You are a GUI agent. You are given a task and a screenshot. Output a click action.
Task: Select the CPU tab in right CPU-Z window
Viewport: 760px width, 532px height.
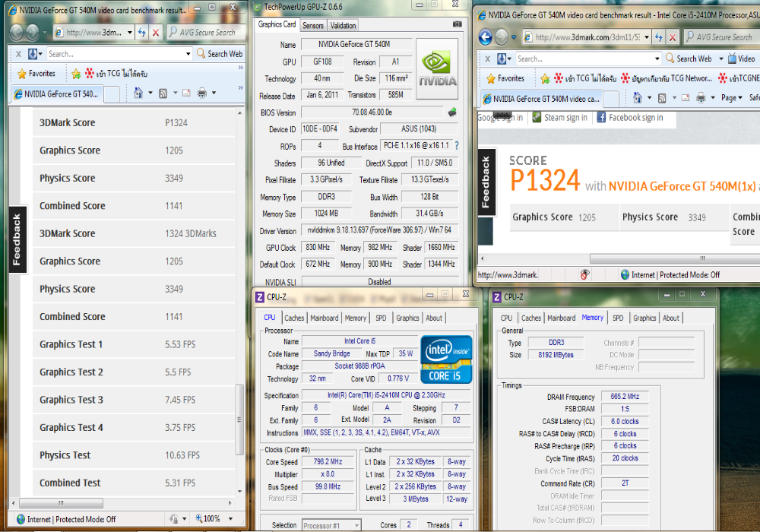point(506,318)
